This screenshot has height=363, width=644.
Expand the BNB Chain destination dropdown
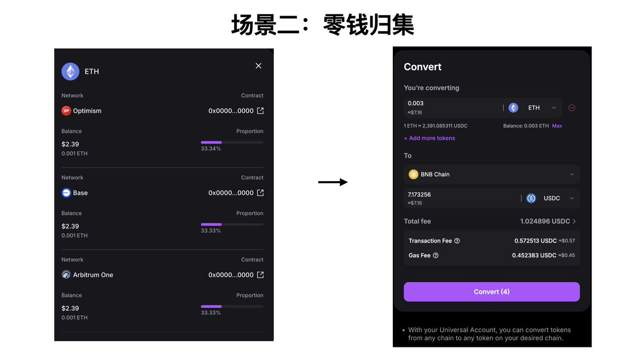pos(492,174)
